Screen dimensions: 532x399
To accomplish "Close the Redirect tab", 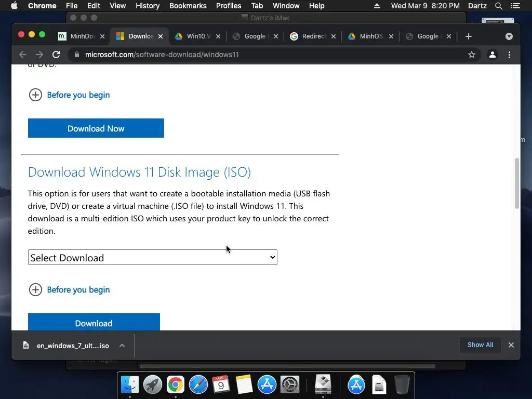I will (x=334, y=36).
